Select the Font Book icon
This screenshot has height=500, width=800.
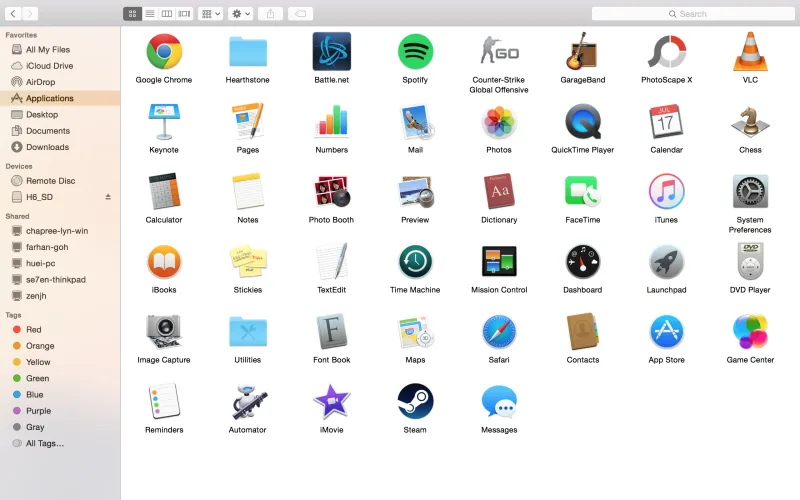point(332,331)
